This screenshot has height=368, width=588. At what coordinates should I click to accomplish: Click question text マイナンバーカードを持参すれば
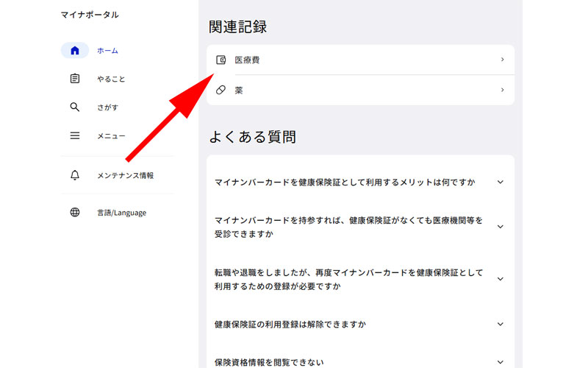pos(348,227)
